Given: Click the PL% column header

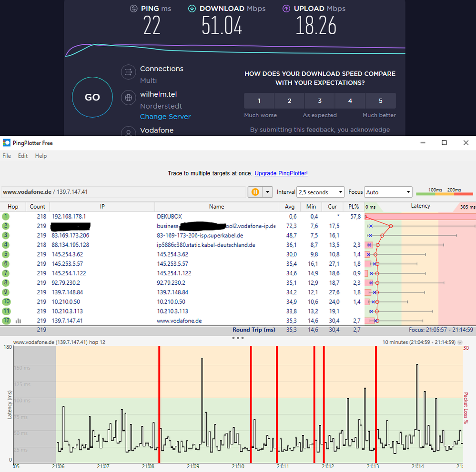Looking at the screenshot, I should click(x=354, y=206).
